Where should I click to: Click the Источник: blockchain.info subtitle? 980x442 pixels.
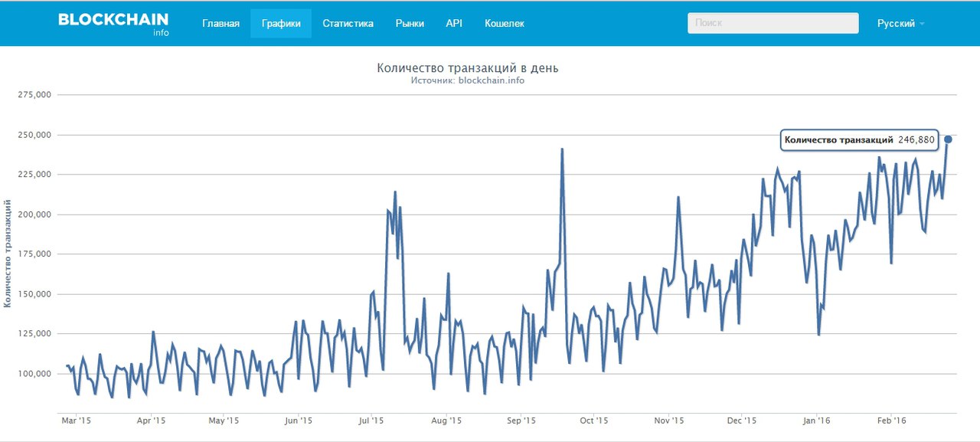tap(467, 80)
